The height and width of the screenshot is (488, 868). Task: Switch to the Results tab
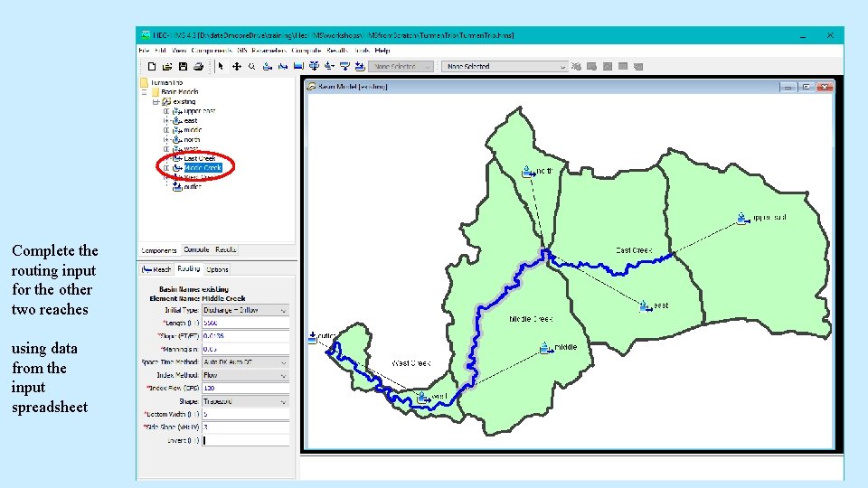pyautogui.click(x=226, y=250)
